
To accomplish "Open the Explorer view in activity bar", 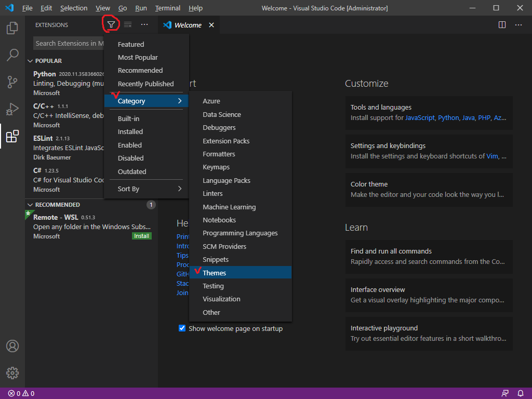I will [12, 28].
